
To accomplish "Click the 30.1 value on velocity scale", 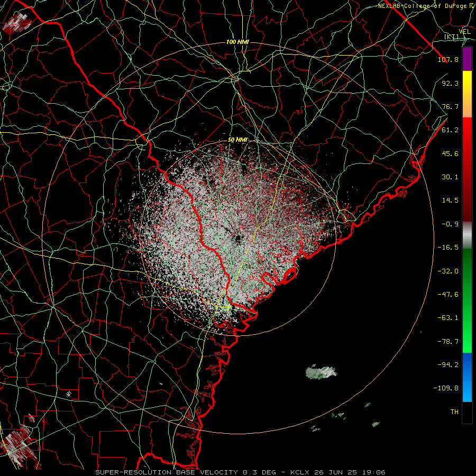I will pos(450,177).
